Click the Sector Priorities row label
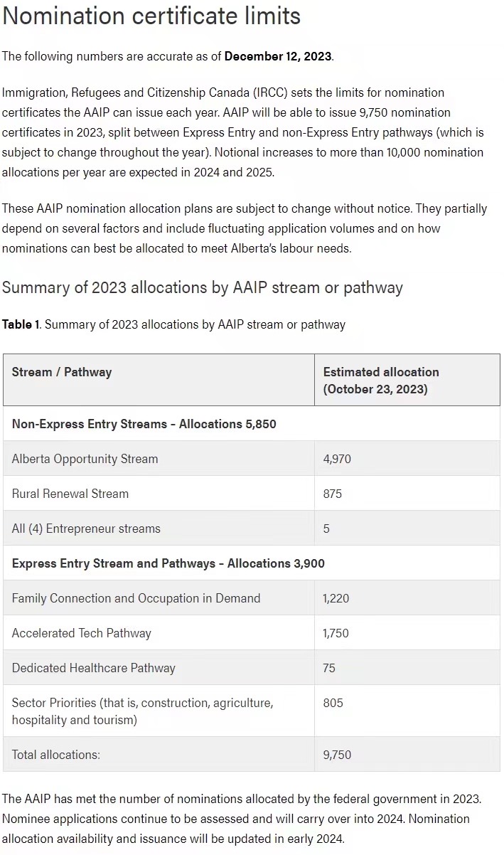 (x=143, y=711)
